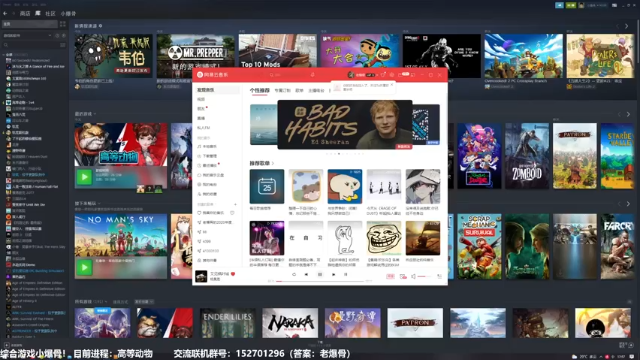Open user avatar in NetEase Music header
The height and width of the screenshot is (360, 640).
coord(351,75)
